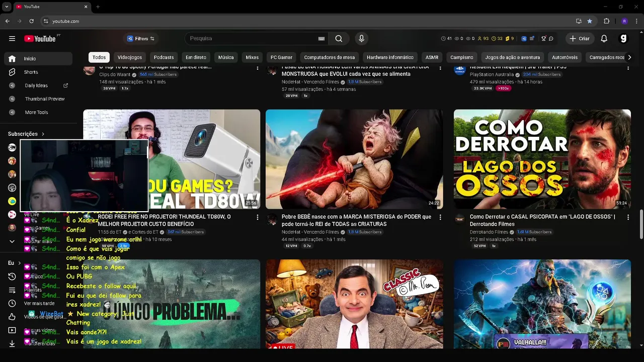Click Daily Ideas external link icon
The image size is (644, 362).
pos(65,85)
